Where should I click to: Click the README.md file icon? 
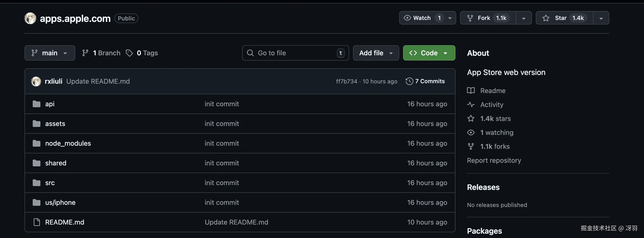[37, 222]
